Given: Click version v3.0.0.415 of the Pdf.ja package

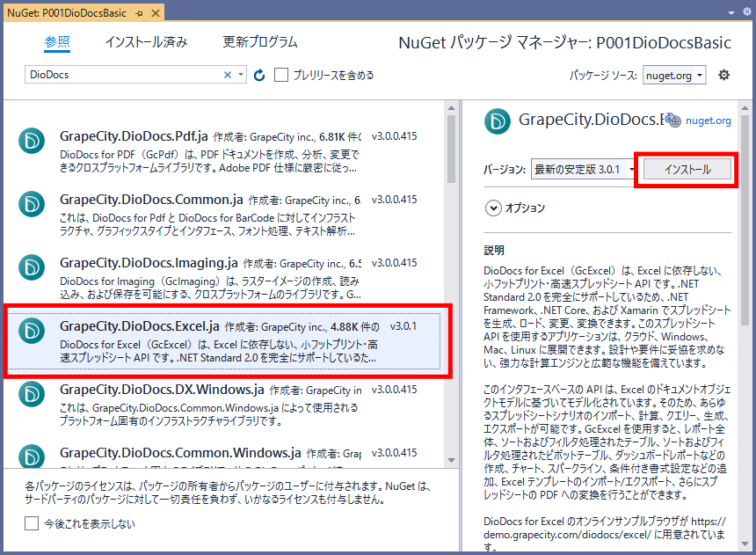Looking at the screenshot, I should coord(395,136).
